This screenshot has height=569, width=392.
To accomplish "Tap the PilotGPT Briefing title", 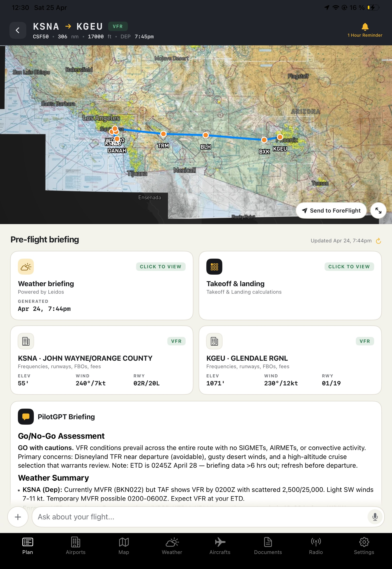I will [66, 417].
